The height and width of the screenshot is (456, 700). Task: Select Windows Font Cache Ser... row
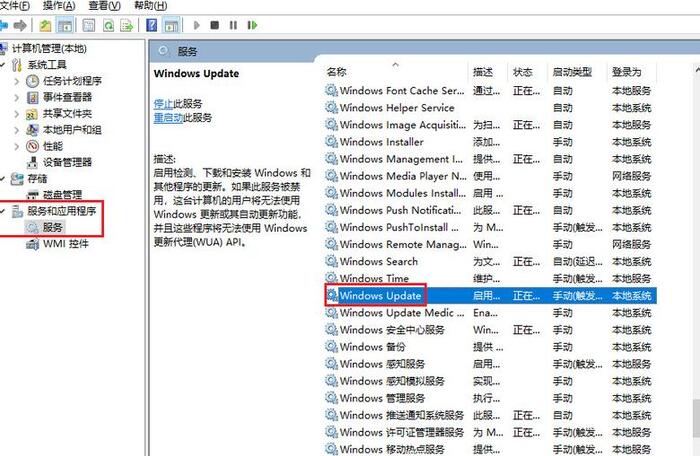tap(490, 91)
